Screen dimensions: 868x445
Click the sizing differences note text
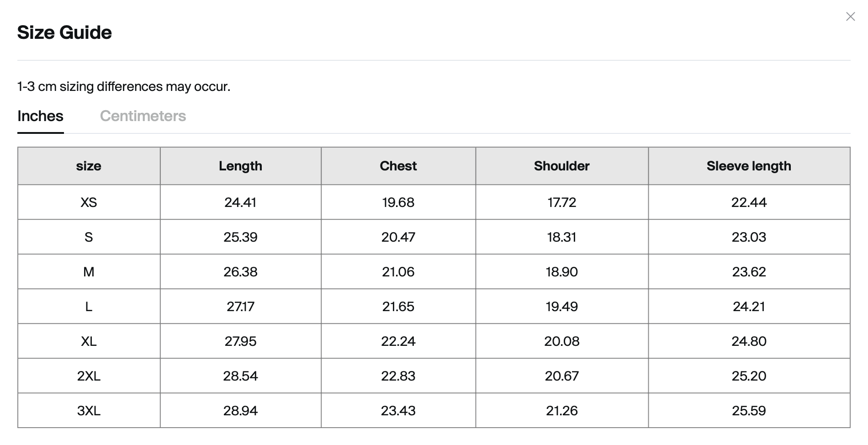[124, 86]
